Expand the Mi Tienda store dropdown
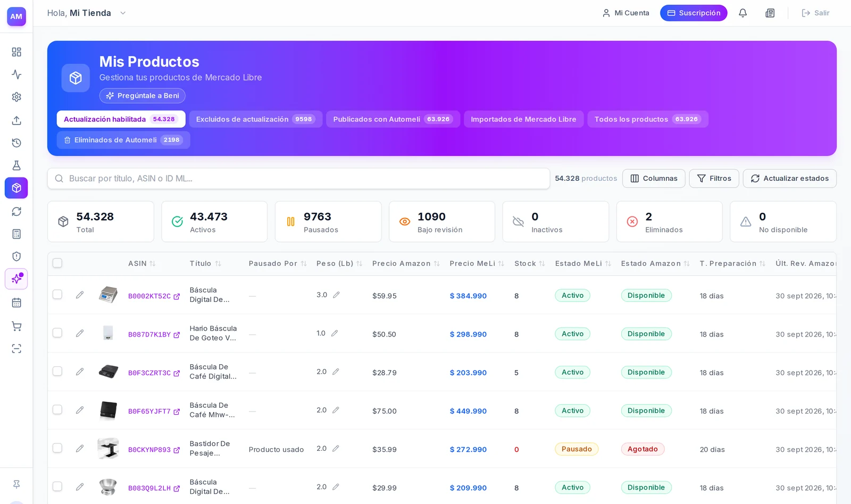851x504 pixels. click(123, 13)
